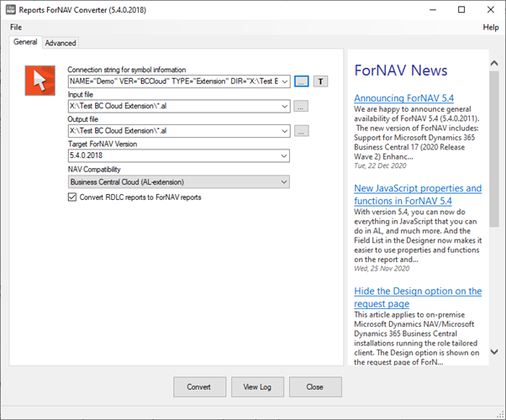This screenshot has width=506, height=420.
Task: Expand the Input file dropdown
Action: pyautogui.click(x=284, y=106)
